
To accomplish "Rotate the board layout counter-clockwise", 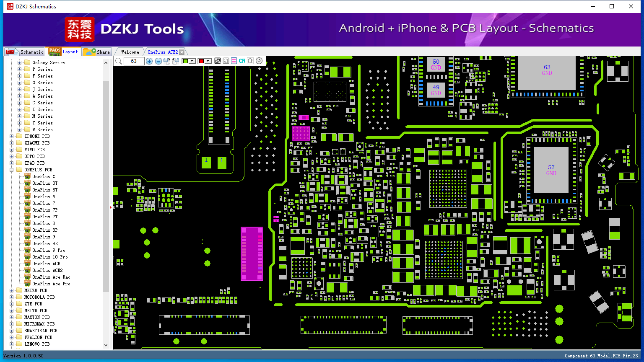I will click(x=176, y=61).
